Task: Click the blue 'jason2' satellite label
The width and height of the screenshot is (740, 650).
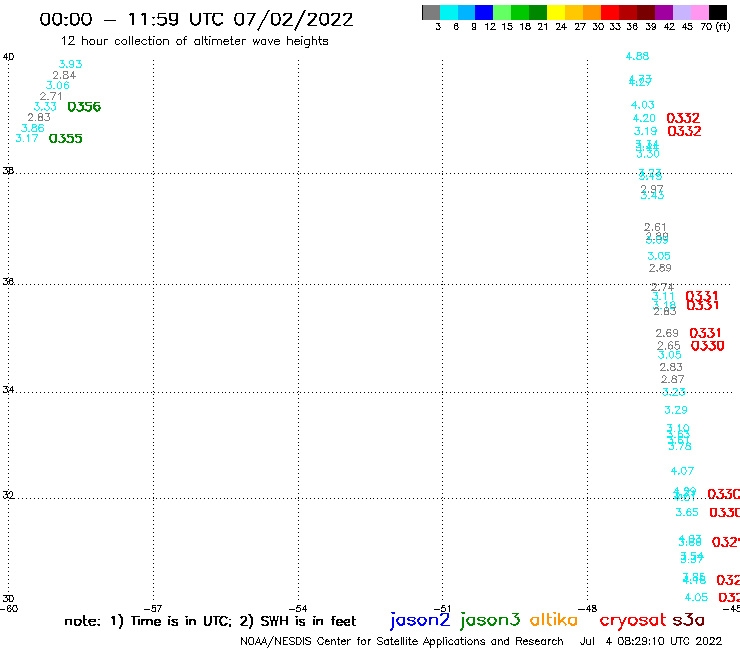Action: point(420,620)
